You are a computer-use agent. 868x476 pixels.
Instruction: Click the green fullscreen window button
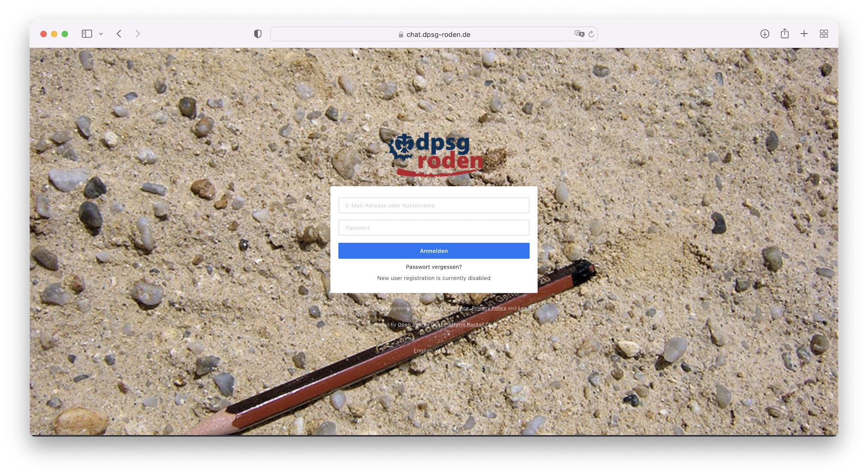65,34
